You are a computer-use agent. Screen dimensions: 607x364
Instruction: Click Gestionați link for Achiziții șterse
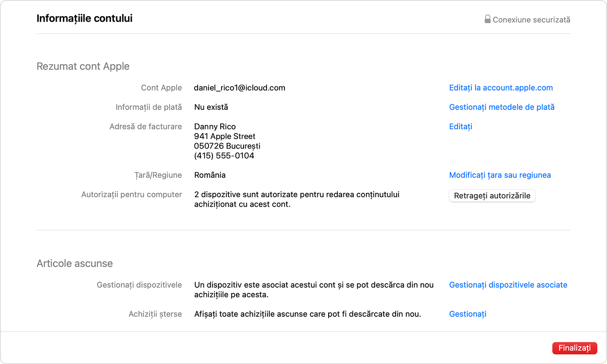point(467,314)
